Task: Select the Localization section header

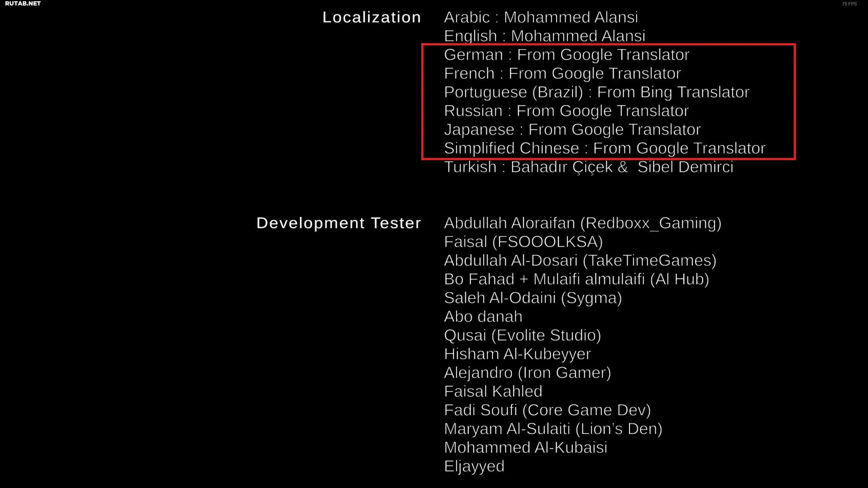Action: 372,16
